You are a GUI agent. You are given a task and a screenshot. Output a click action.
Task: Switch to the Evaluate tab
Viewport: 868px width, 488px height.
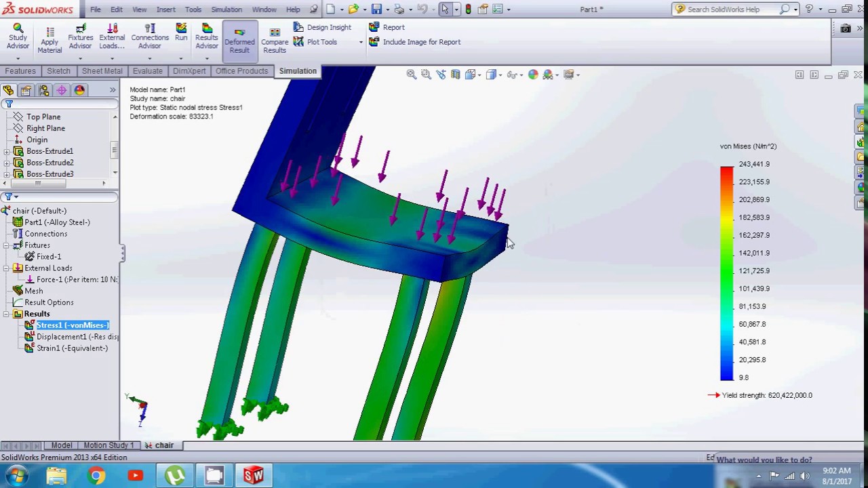pos(147,71)
